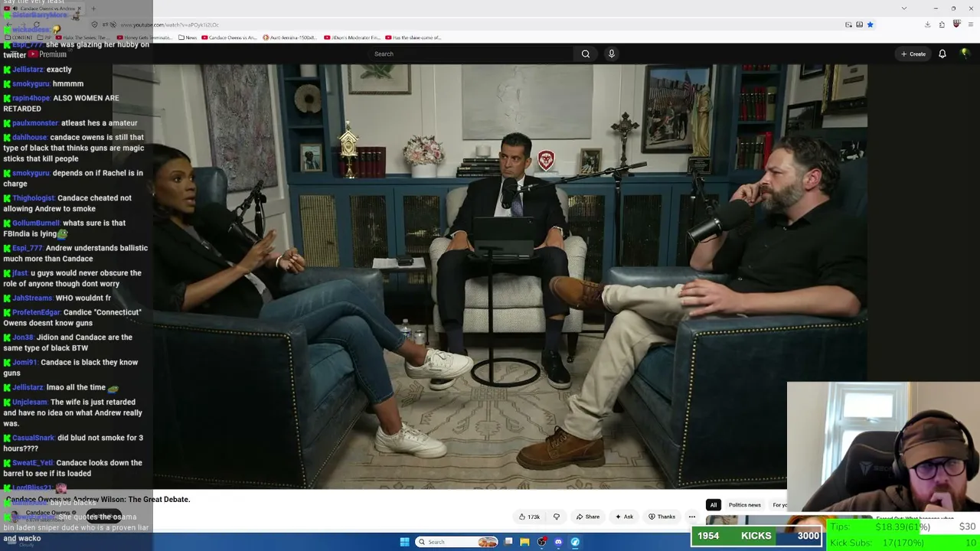Click the YouTube search magnifier button
This screenshot has height=551, width=980.
[586, 54]
